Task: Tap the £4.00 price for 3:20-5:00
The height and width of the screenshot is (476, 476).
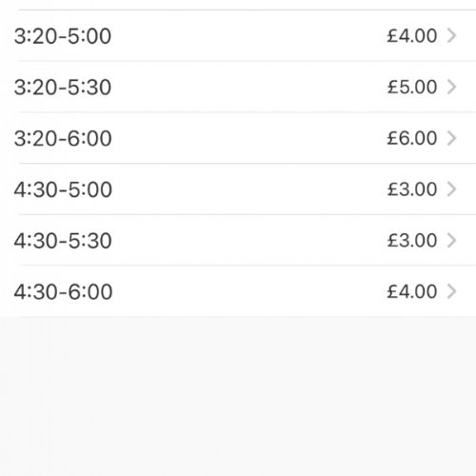Action: tap(412, 35)
